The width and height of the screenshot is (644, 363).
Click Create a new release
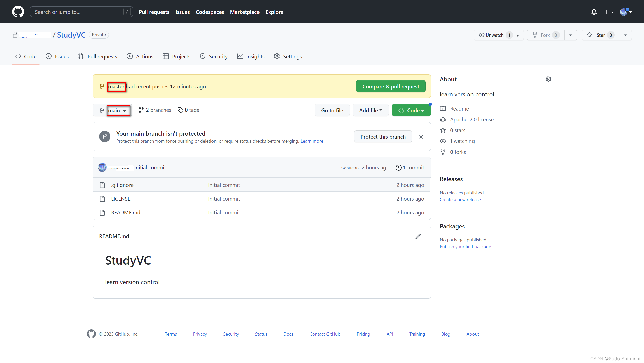click(x=460, y=200)
